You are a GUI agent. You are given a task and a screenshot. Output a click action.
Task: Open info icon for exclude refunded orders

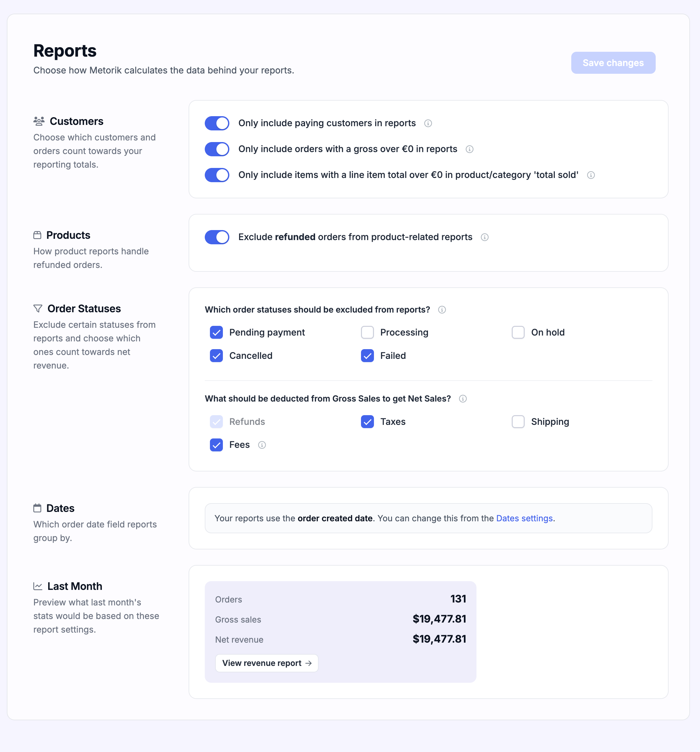485,237
